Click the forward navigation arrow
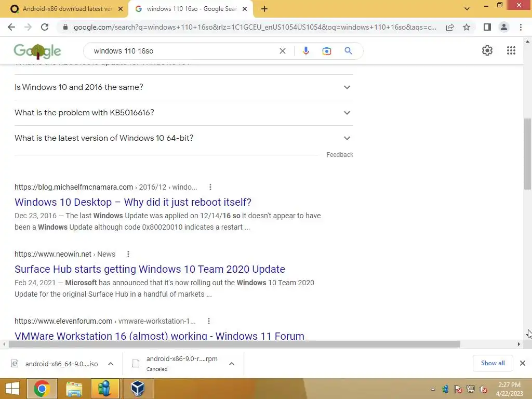Viewport: 532px width, 399px height. click(28, 27)
